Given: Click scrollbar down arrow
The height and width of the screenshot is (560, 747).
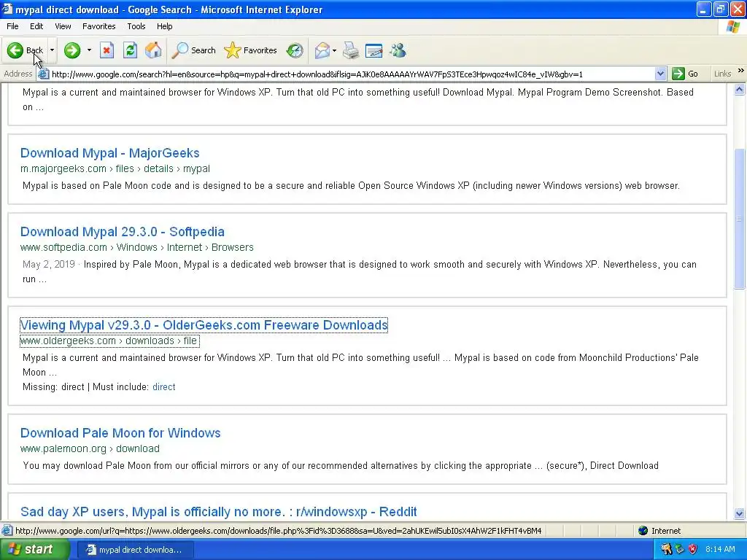Looking at the screenshot, I should pos(740,513).
